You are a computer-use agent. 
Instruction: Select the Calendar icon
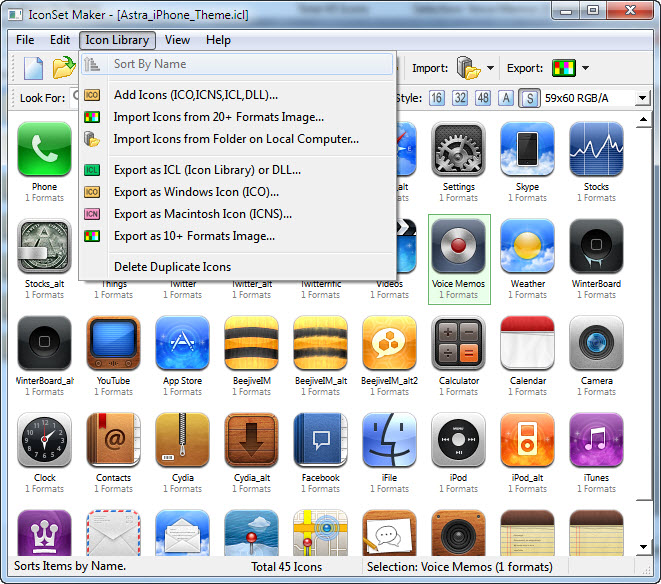tap(527, 342)
